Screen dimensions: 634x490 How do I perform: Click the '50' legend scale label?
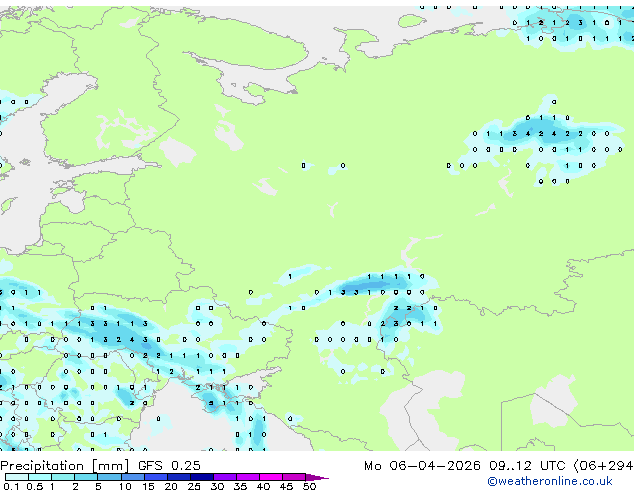click(x=309, y=486)
